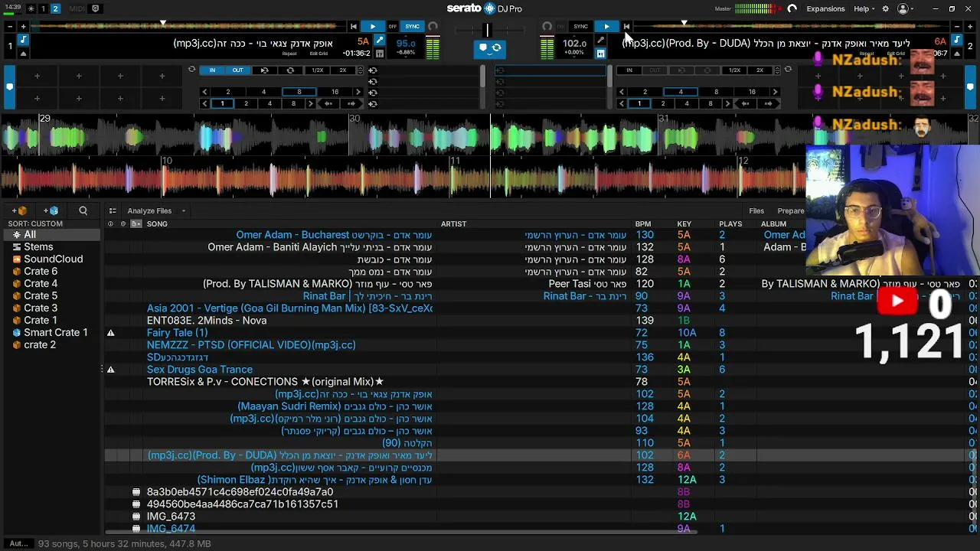Toggle deck 1 loop OUT point

237,70
